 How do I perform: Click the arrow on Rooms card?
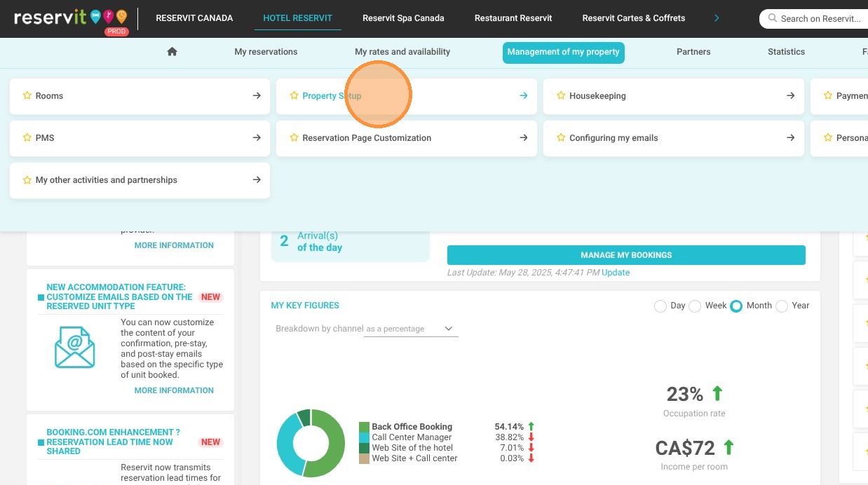point(257,96)
